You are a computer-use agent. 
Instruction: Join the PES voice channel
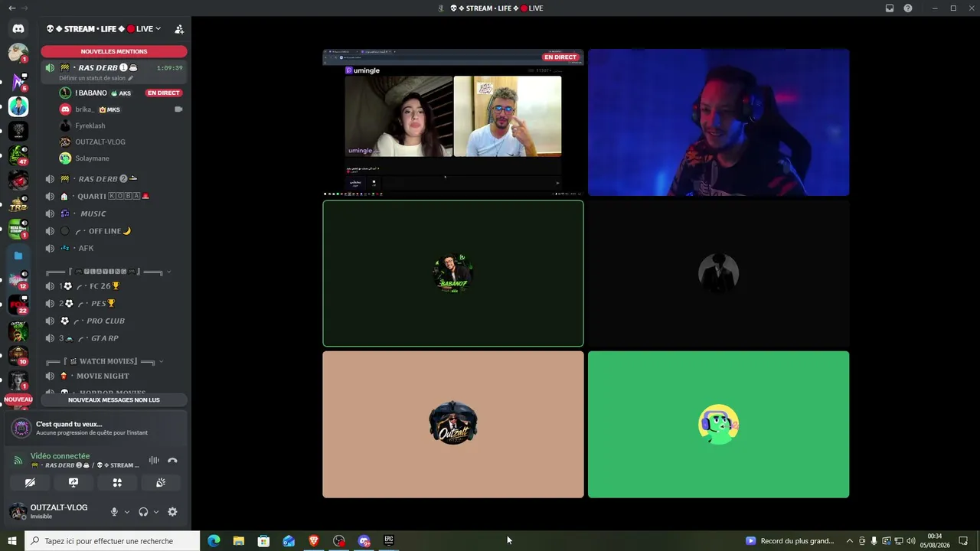(114, 303)
